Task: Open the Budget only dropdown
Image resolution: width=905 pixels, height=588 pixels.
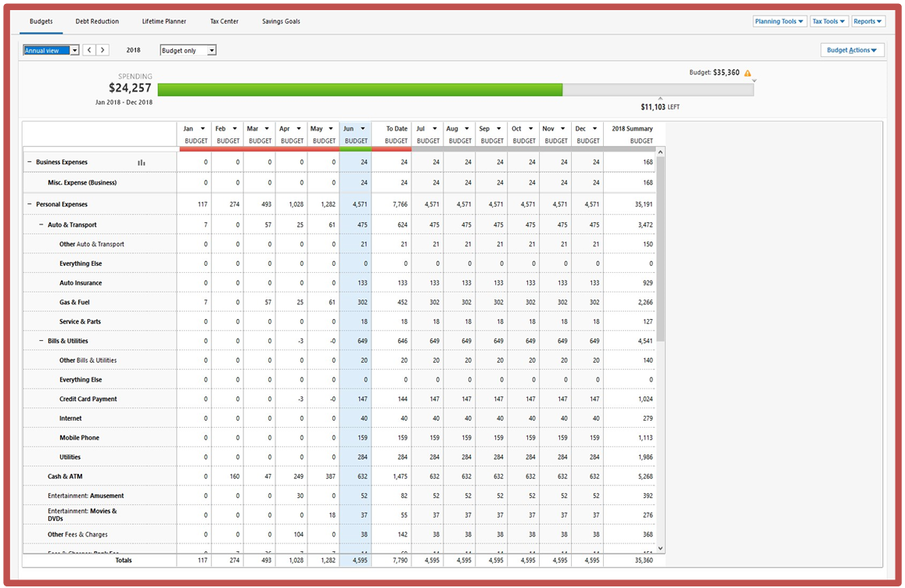Action: [188, 50]
